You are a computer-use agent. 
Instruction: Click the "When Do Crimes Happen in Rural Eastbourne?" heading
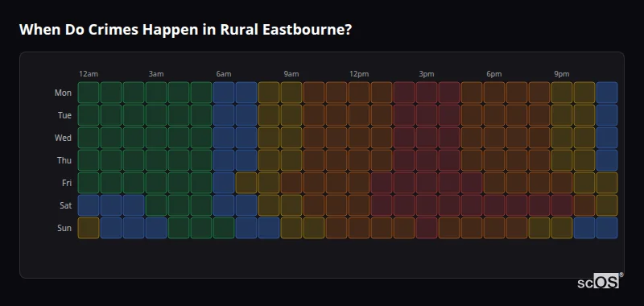(x=186, y=30)
